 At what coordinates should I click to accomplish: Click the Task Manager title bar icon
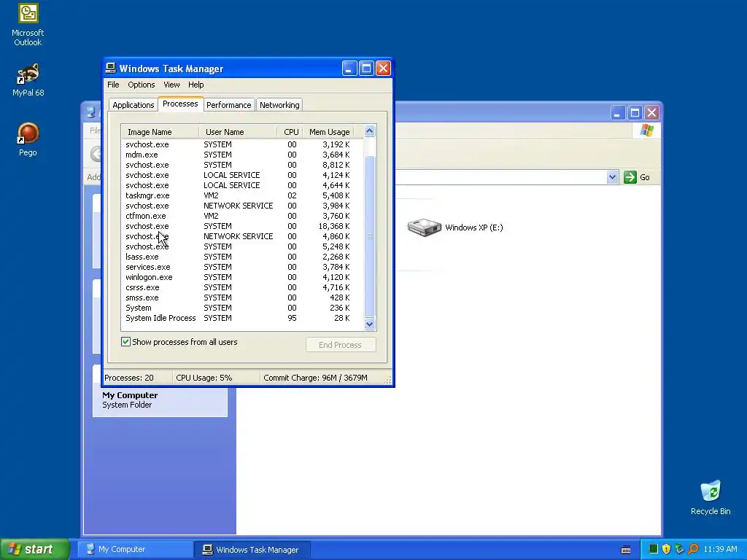click(x=111, y=68)
